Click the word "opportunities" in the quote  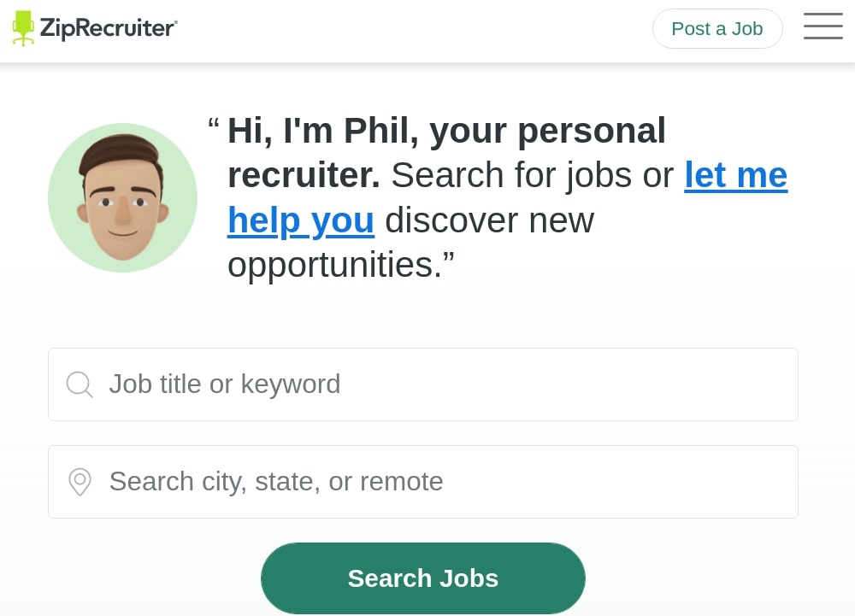pyautogui.click(x=333, y=265)
